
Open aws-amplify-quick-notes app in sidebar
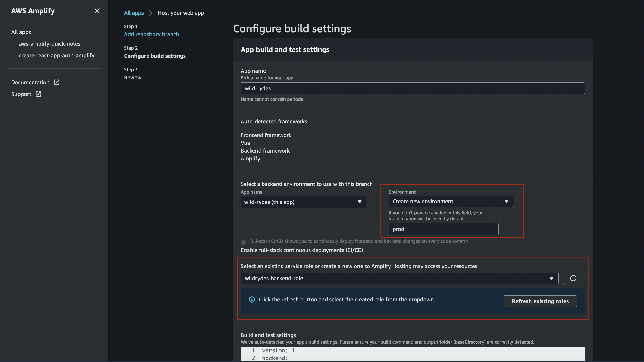49,43
